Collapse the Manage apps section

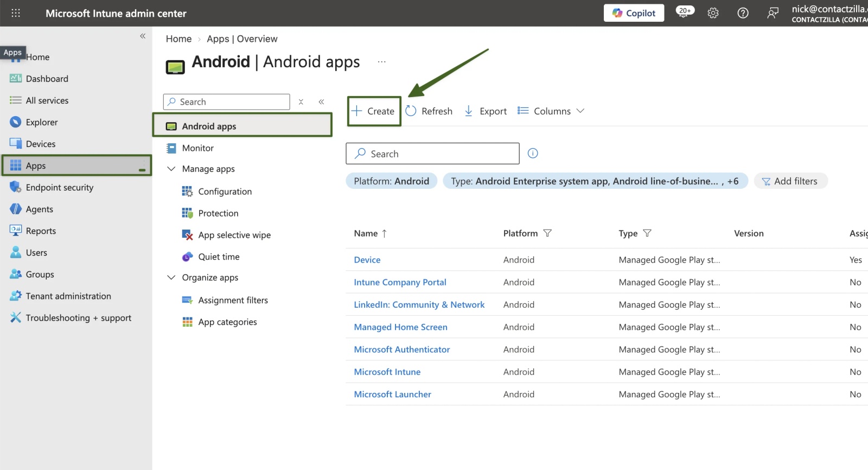[171, 169]
